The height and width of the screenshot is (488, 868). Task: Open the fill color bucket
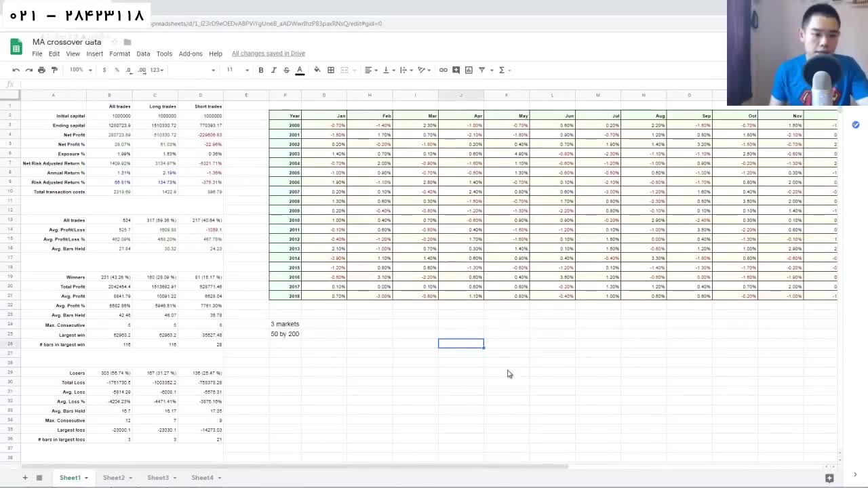click(x=317, y=70)
